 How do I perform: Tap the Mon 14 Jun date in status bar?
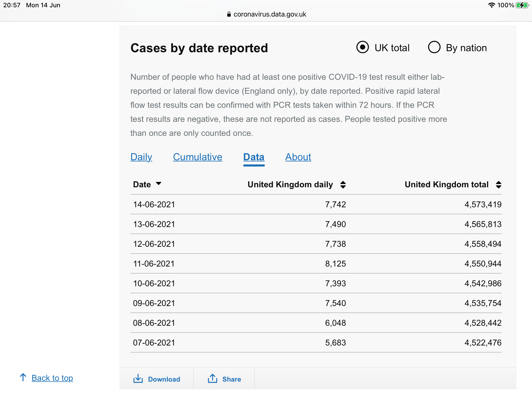[x=43, y=5]
